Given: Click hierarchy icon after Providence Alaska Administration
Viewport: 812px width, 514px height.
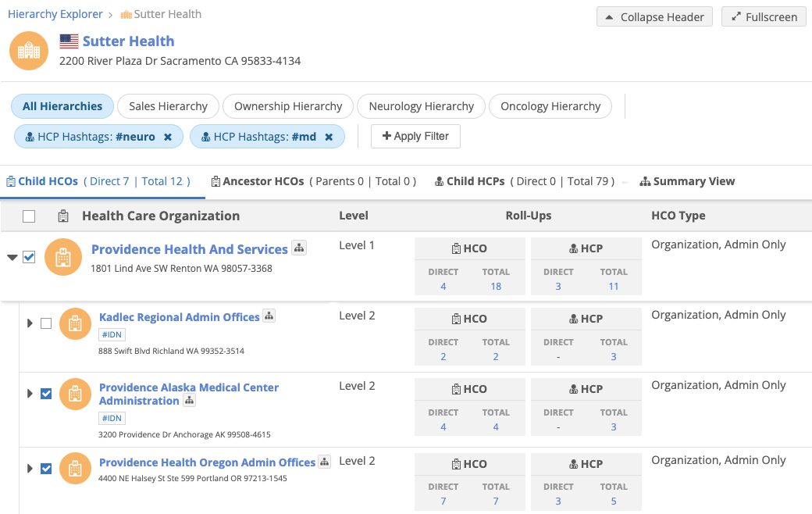Looking at the screenshot, I should [x=190, y=401].
